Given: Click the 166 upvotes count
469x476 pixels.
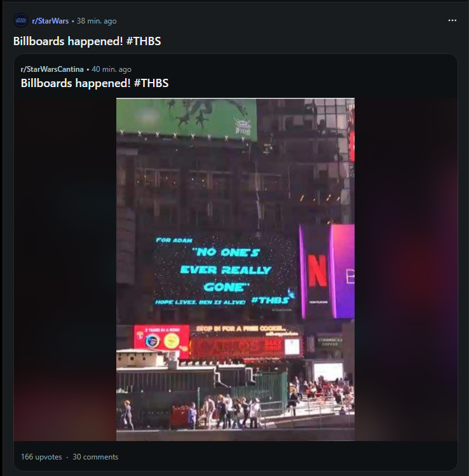Looking at the screenshot, I should (x=41, y=457).
